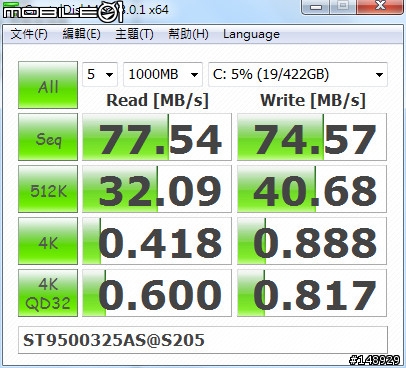The width and height of the screenshot is (406, 368).
Task: Expand the test count dropdown showing 5
Action: tap(100, 74)
